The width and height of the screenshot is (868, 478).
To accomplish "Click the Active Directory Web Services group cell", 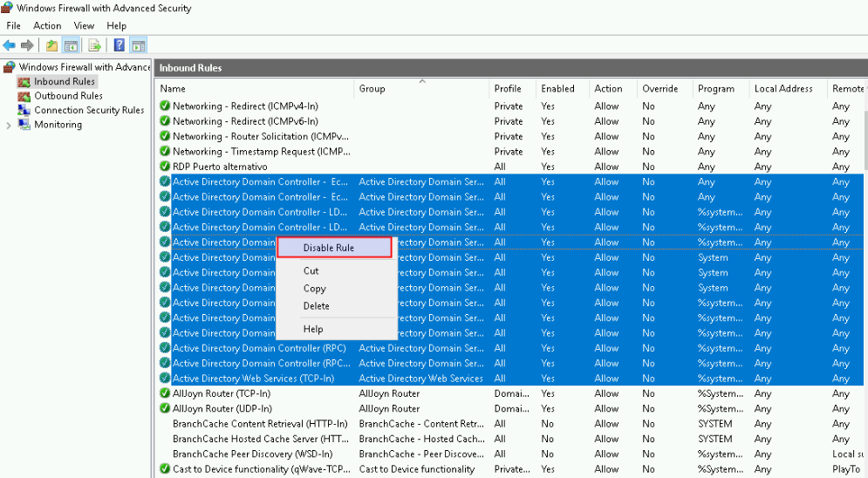I will (x=420, y=379).
